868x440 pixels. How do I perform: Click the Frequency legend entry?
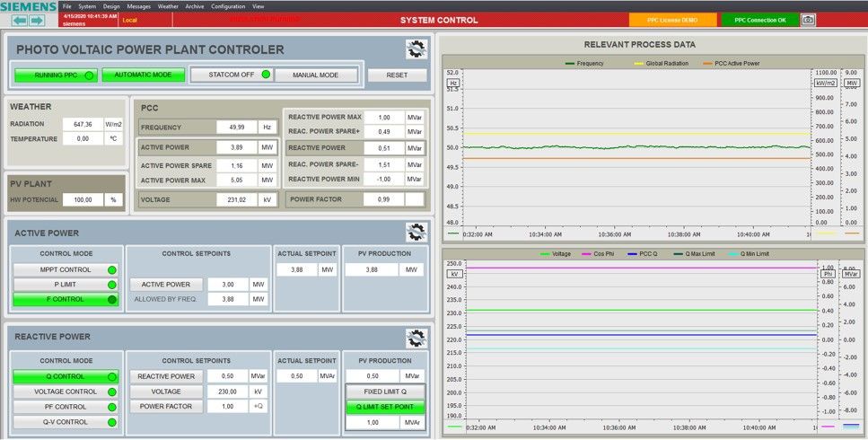point(584,64)
